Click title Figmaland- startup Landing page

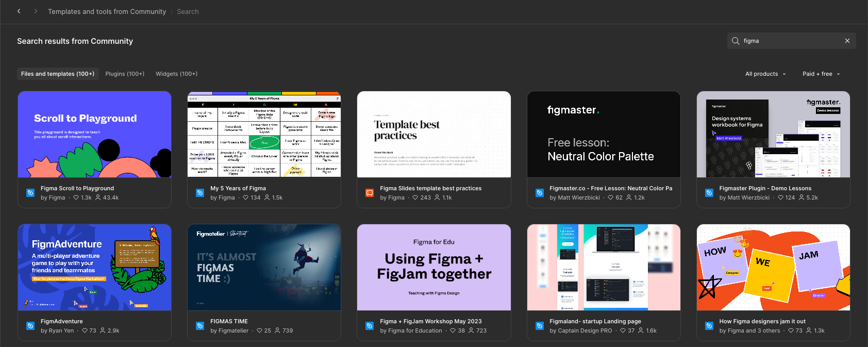(x=595, y=321)
